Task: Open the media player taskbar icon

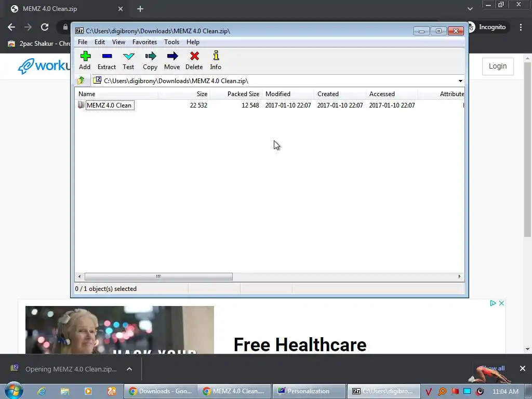Action: tap(88, 391)
